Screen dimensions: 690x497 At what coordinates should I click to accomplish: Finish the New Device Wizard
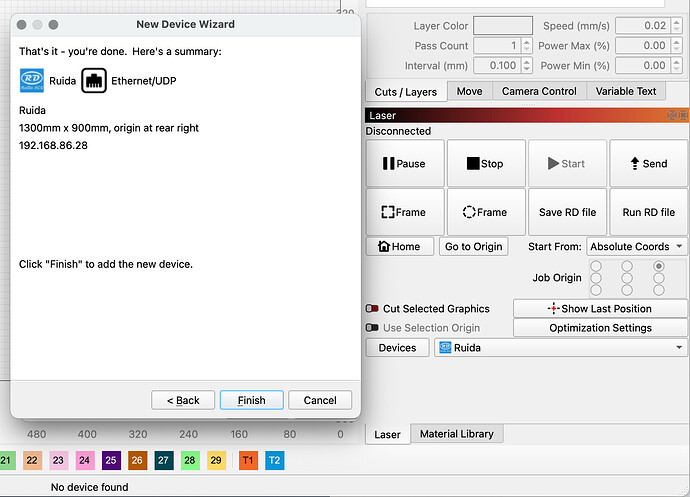(x=252, y=400)
